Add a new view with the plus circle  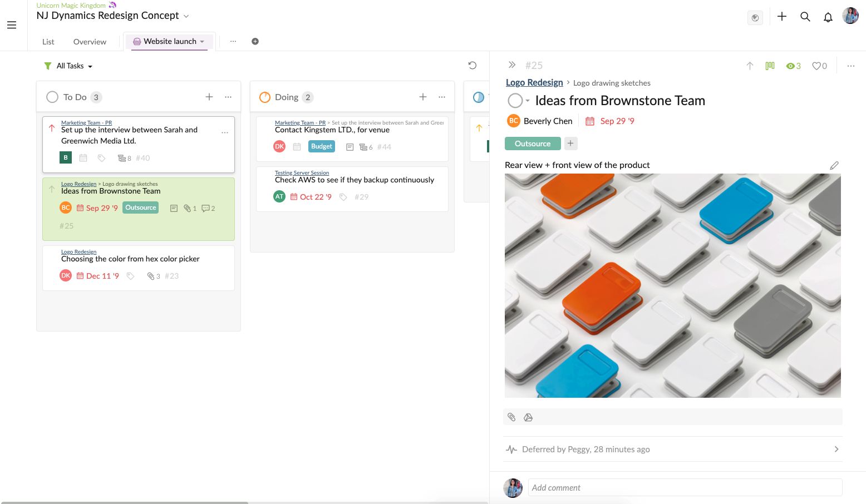[x=255, y=41]
